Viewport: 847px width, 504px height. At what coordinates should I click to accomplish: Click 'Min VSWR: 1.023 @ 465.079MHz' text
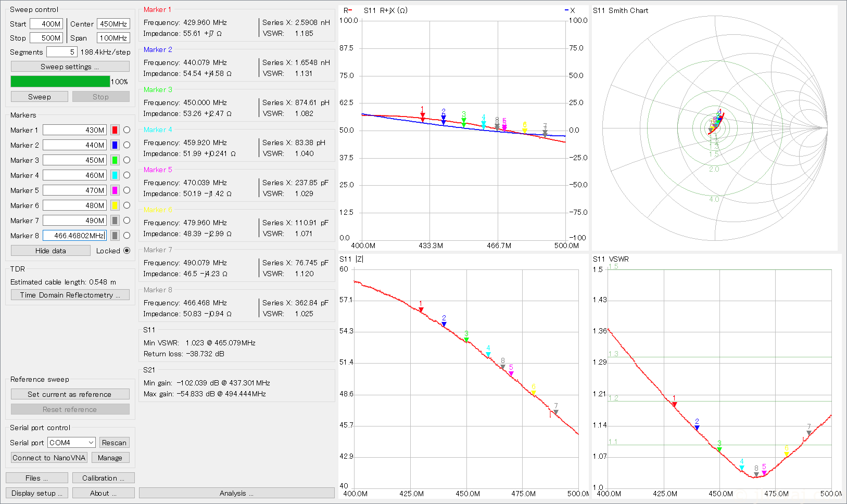pyautogui.click(x=199, y=343)
